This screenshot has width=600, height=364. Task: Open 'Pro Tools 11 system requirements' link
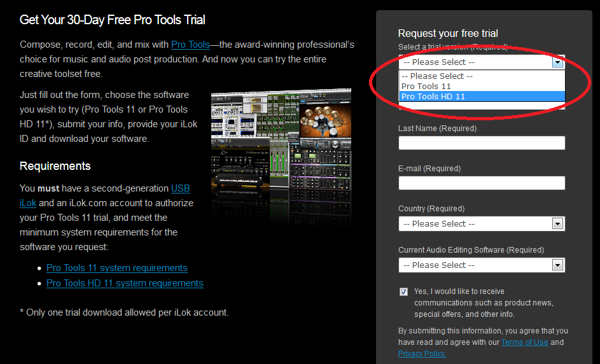point(116,268)
